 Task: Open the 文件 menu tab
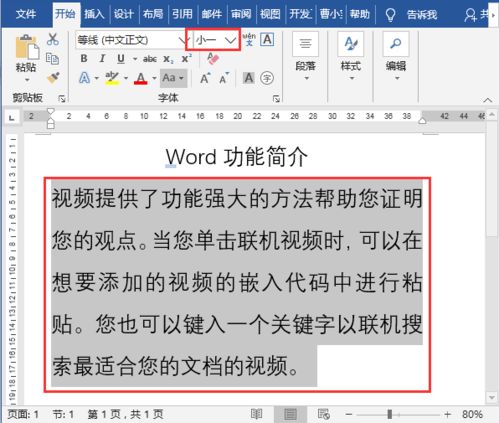click(26, 14)
